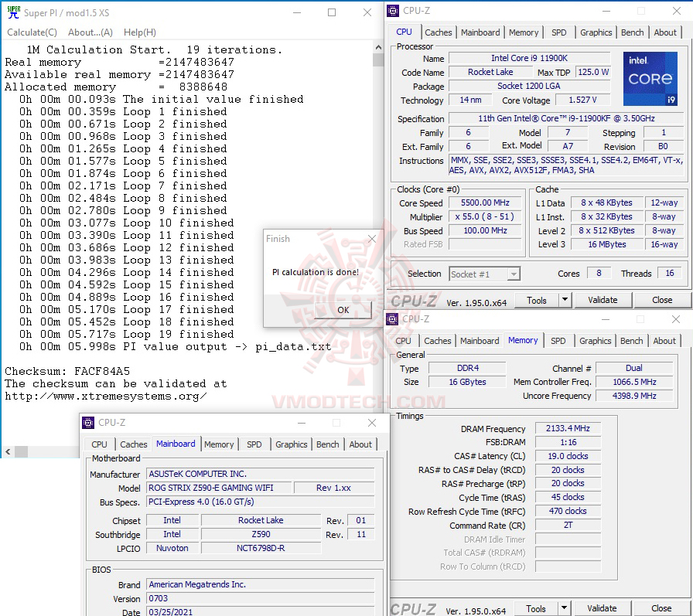This screenshot has height=616, width=693.
Task: Click OK in the Finish dialog
Action: click(343, 310)
